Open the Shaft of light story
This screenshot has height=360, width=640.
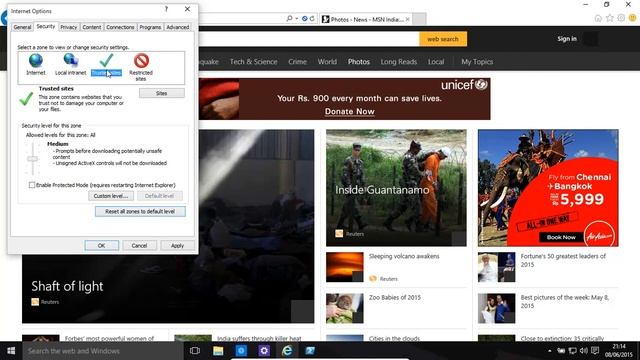(x=67, y=286)
